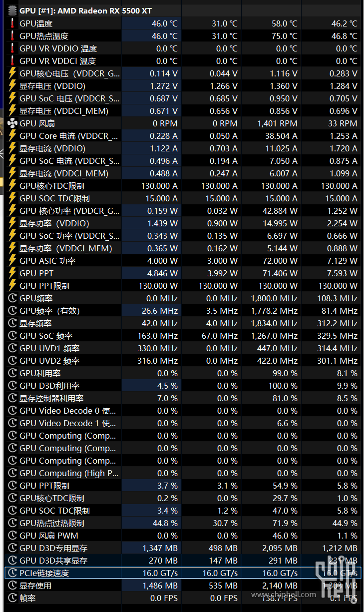The height and width of the screenshot is (612, 364).
Task: Click the clock icon beside GPU SoC 频率
Action: coord(12,335)
